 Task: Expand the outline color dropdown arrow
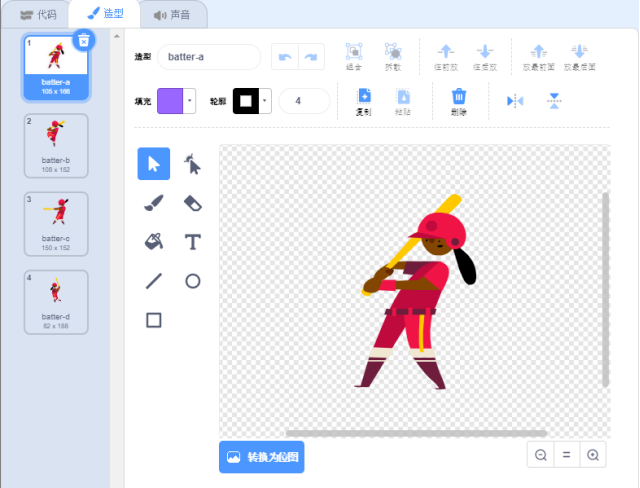click(x=265, y=101)
